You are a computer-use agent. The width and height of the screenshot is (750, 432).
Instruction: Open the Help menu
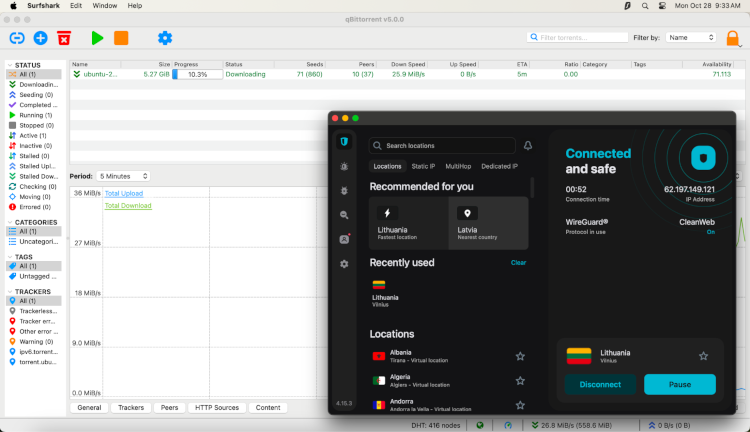pyautogui.click(x=135, y=6)
